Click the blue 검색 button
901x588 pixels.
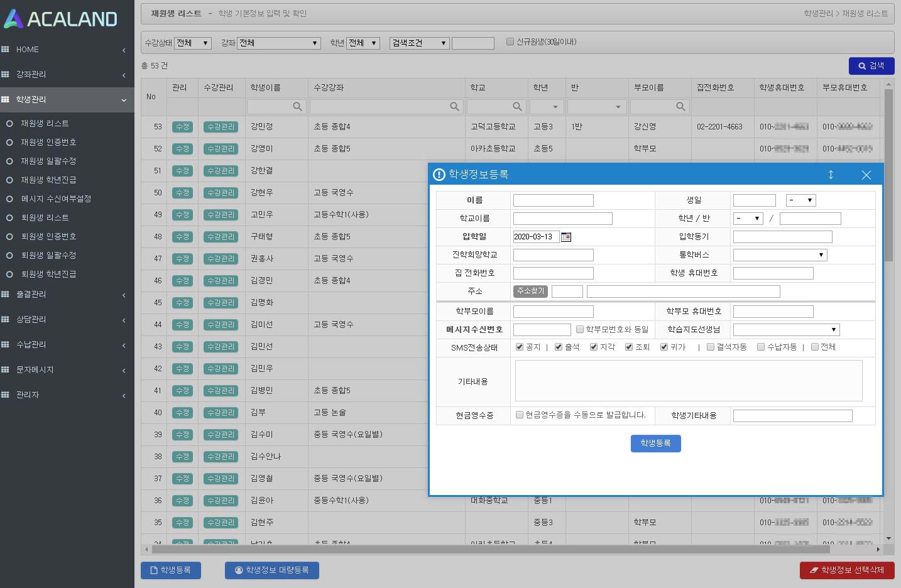[x=871, y=66]
